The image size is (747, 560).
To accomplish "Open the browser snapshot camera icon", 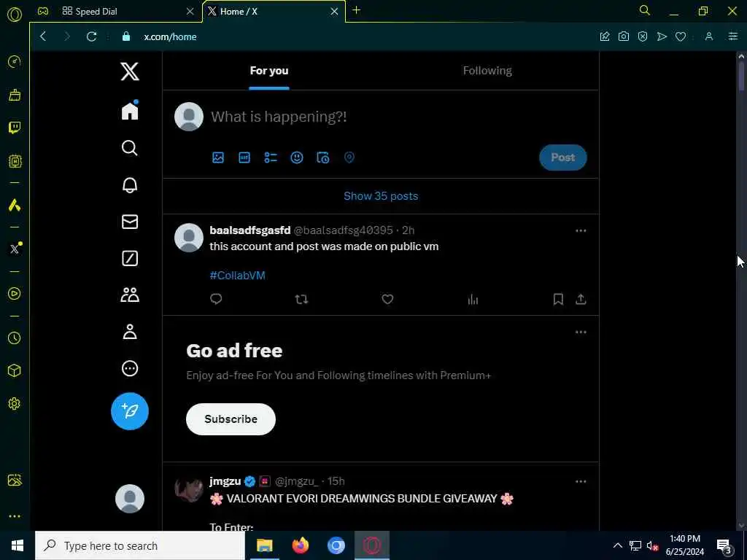I will [624, 36].
